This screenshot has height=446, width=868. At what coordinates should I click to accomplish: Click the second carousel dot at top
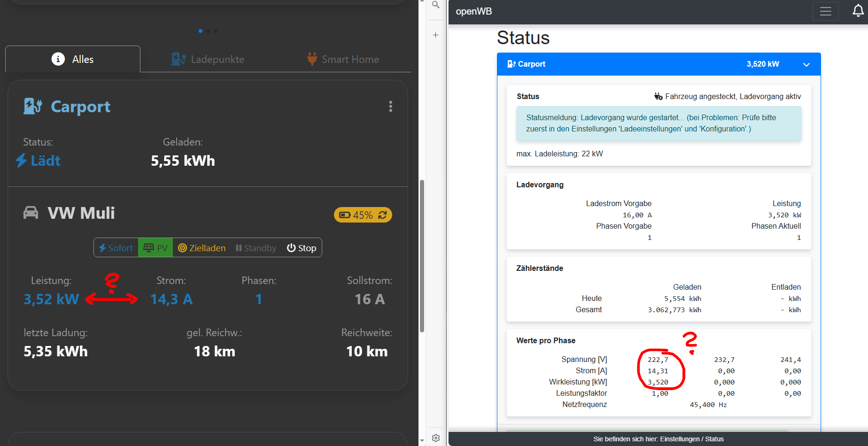pos(208,31)
